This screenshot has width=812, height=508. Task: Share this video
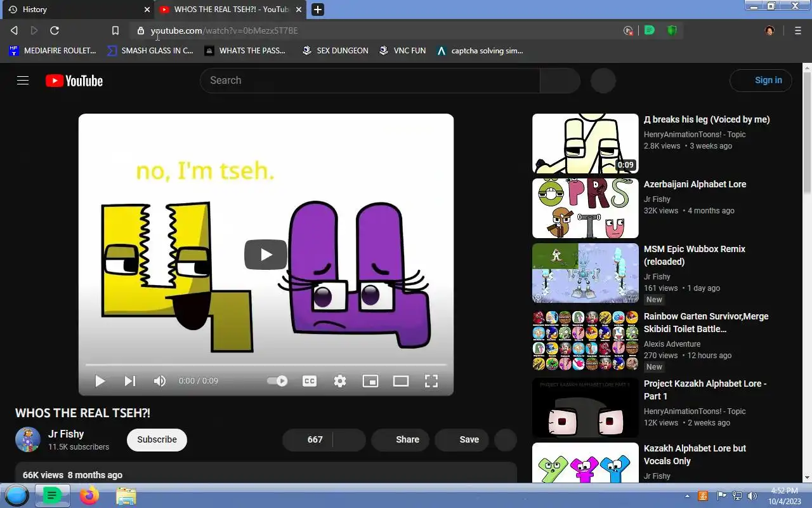point(400,439)
